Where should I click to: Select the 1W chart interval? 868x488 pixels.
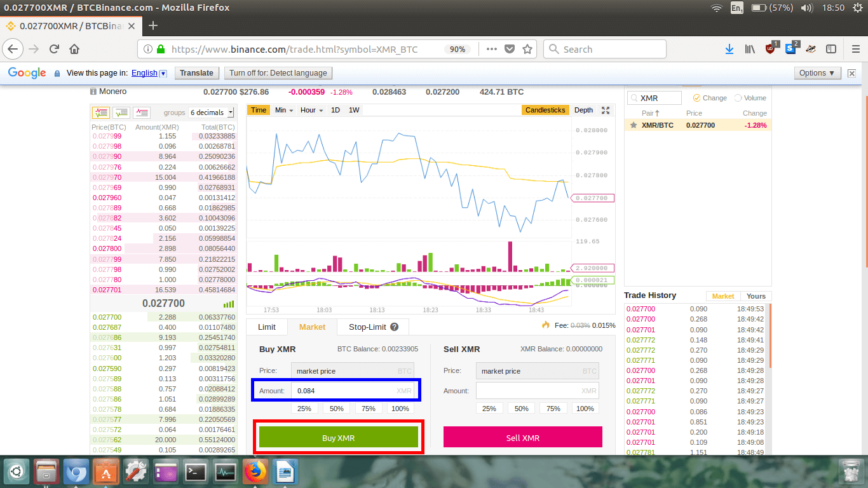[354, 110]
